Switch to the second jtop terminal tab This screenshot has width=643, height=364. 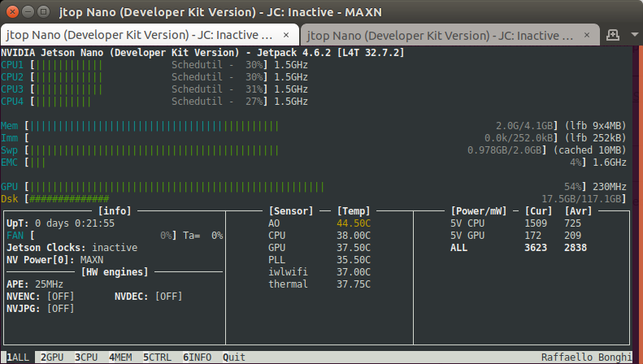click(x=450, y=35)
